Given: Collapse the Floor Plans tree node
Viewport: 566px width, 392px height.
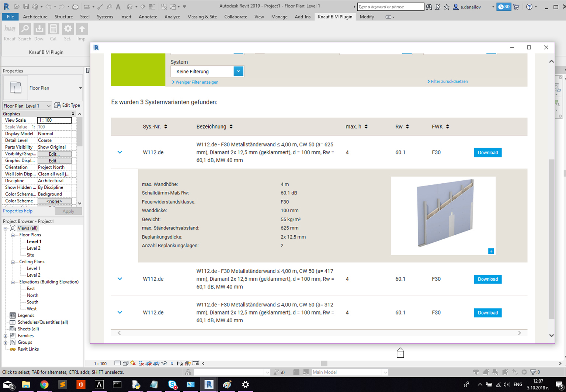Looking at the screenshot, I should [13, 235].
